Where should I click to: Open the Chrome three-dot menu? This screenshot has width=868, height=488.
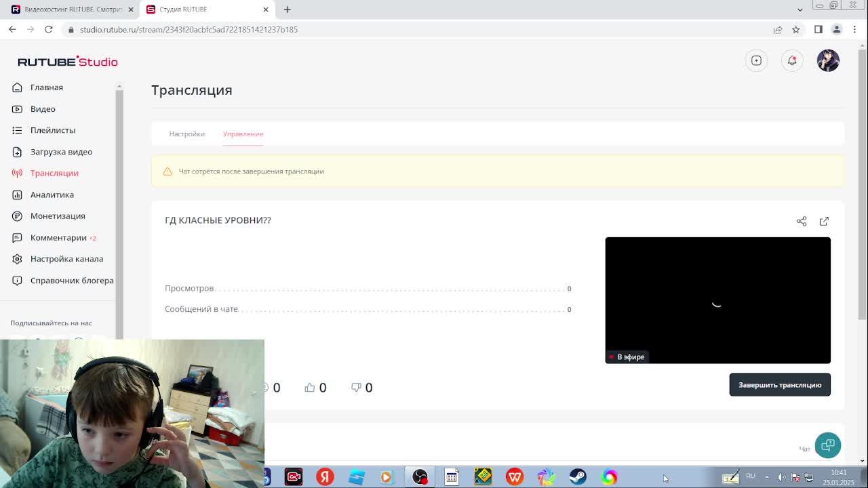pyautogui.click(x=854, y=29)
